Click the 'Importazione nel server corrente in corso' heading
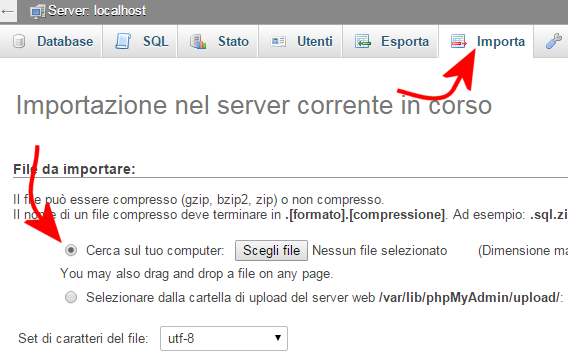 (254, 105)
